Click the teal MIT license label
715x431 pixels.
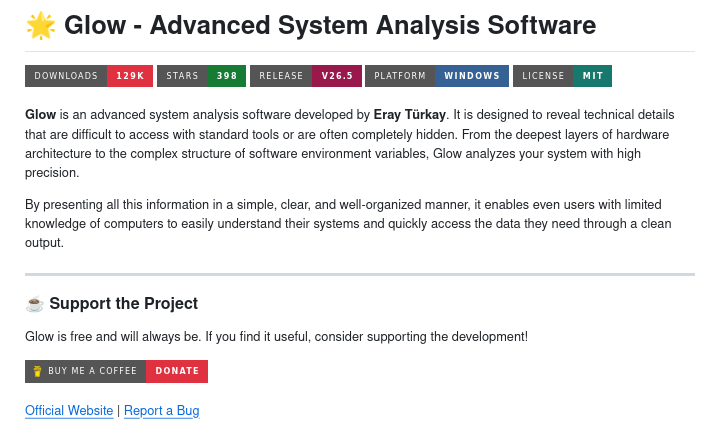[592, 76]
